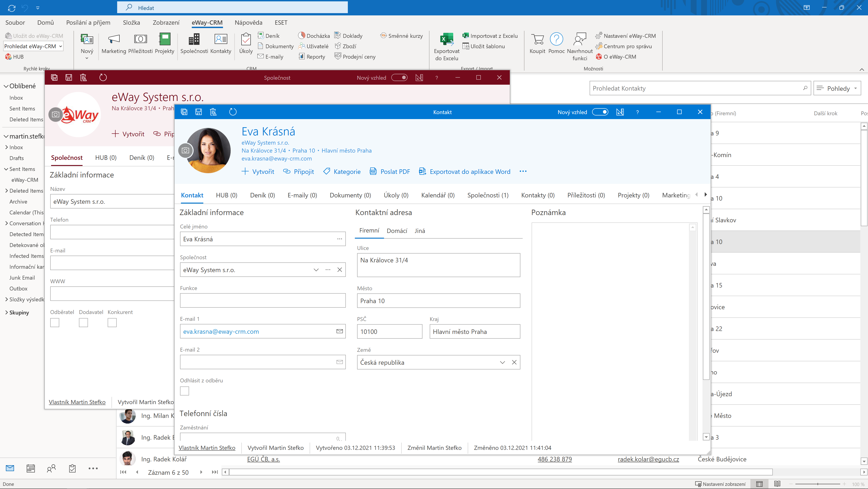Change Eva Krásná photo via camera icon
This screenshot has width=868, height=489.
(185, 150)
